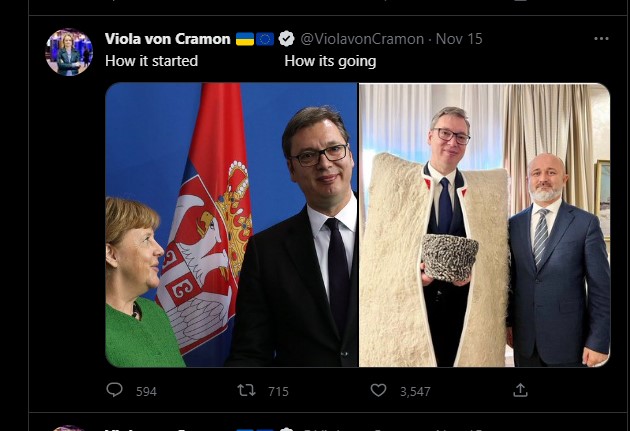Open the three-dot more options menu
630x431 pixels.
601,39
